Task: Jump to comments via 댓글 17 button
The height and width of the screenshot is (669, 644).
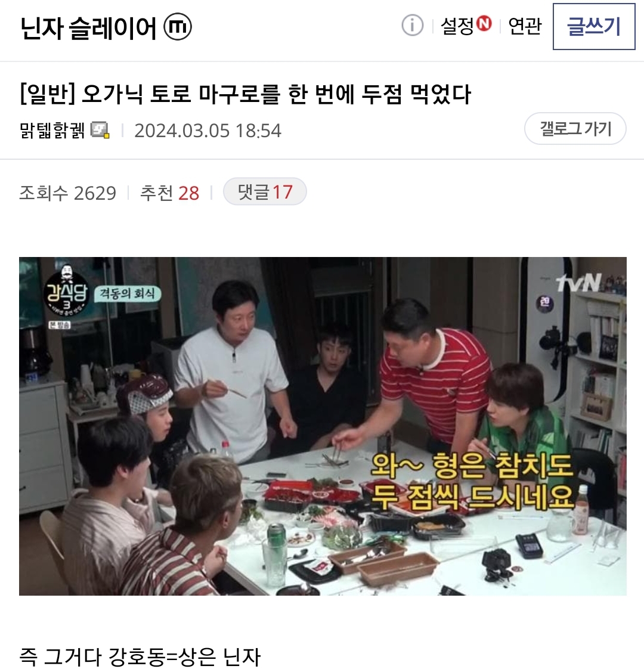Action: (265, 191)
